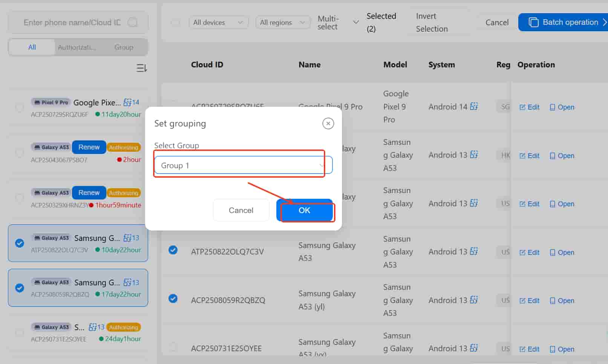Switch to the Authorization tab
The width and height of the screenshot is (608, 364).
77,47
